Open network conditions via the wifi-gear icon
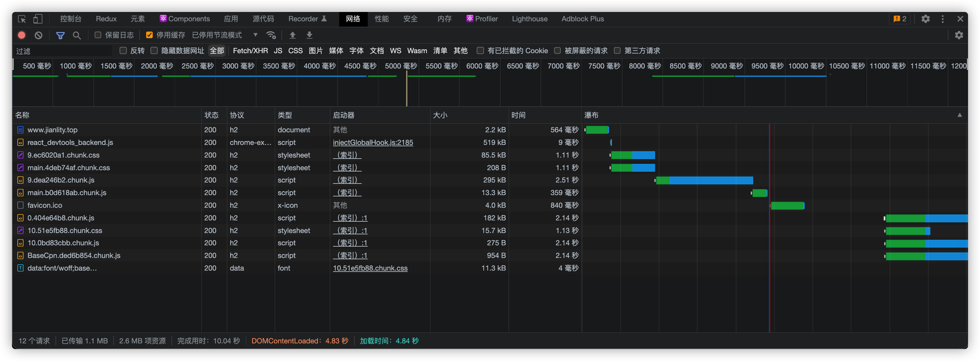The height and width of the screenshot is (361, 980). point(271,35)
